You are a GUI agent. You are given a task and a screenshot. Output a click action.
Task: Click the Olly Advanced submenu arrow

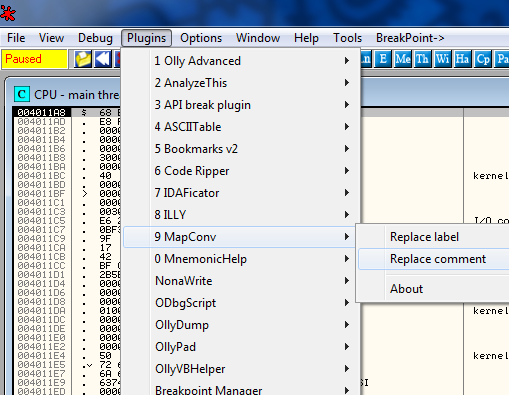347,61
